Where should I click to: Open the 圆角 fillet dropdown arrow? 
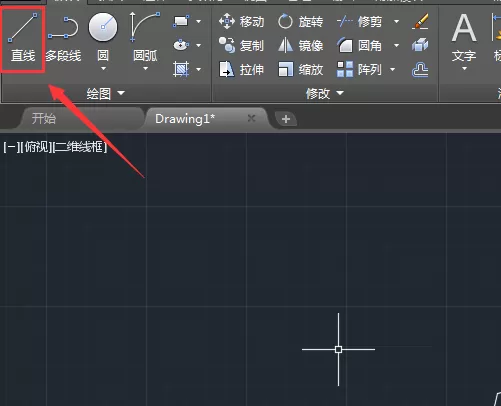click(396, 45)
